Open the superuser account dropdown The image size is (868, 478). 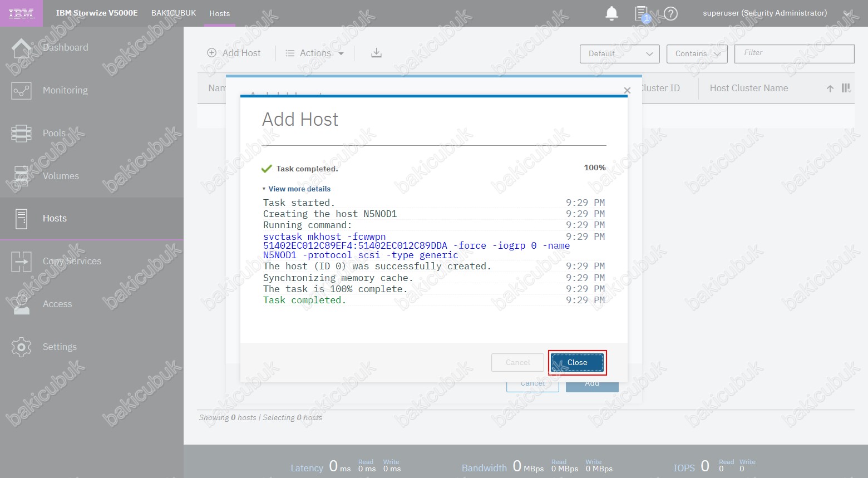[x=777, y=13]
